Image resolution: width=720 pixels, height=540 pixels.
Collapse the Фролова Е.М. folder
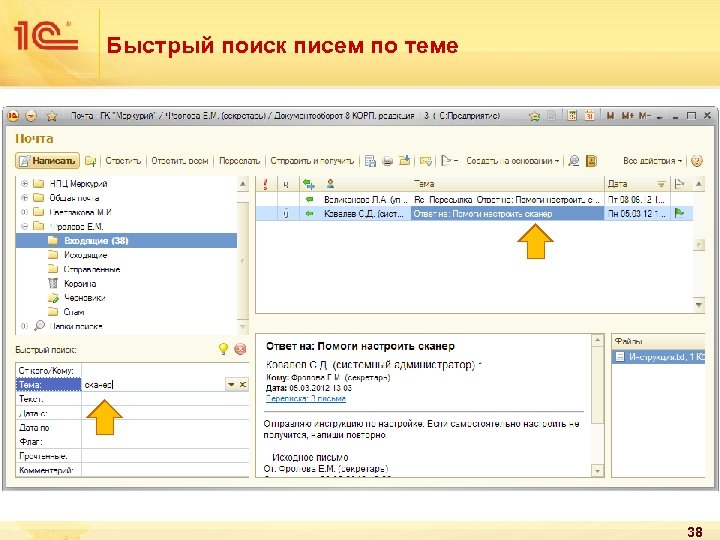coord(25,226)
